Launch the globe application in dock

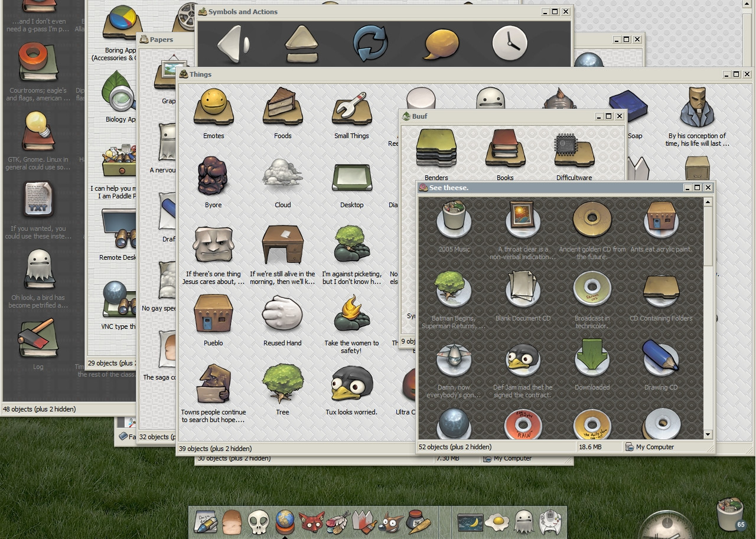click(x=284, y=522)
